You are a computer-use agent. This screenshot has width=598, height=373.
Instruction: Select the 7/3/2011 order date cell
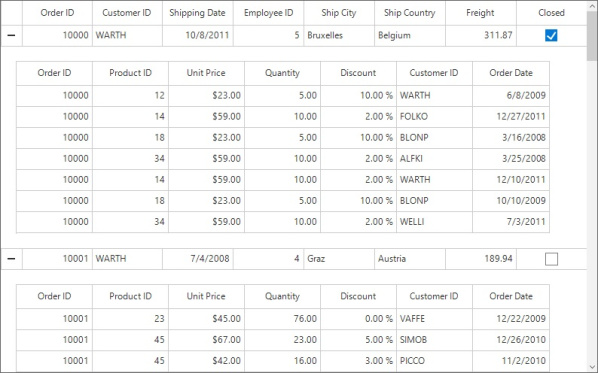click(511, 222)
